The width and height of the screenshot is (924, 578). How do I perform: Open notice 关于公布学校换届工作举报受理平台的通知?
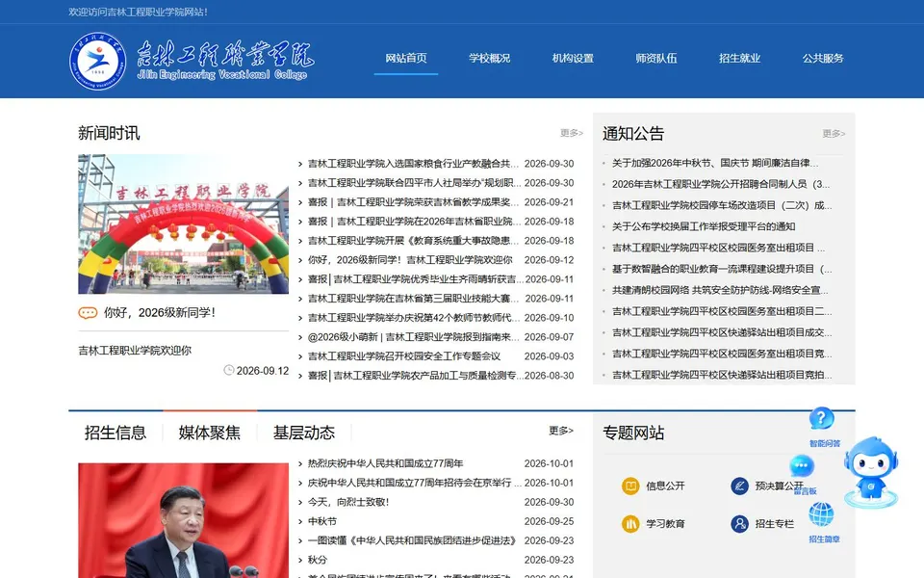point(704,226)
